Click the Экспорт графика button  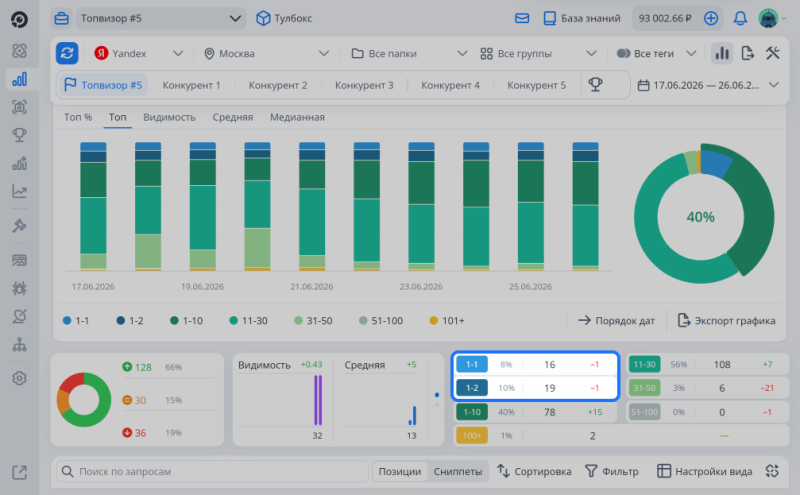tap(727, 320)
